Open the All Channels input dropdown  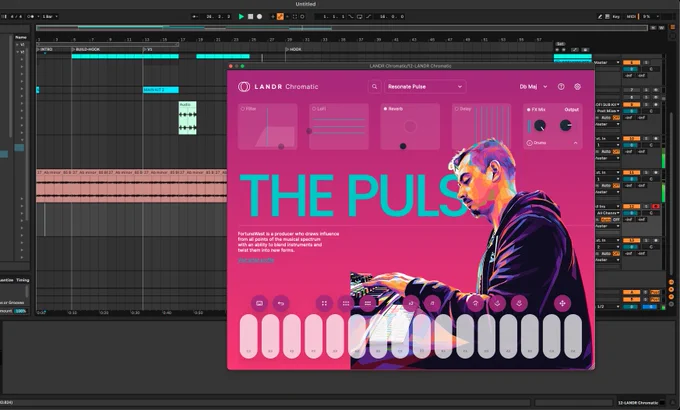click(x=608, y=213)
